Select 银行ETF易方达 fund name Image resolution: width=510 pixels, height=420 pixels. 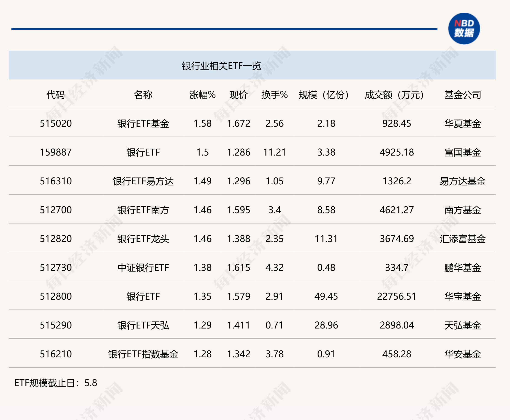click(143, 181)
